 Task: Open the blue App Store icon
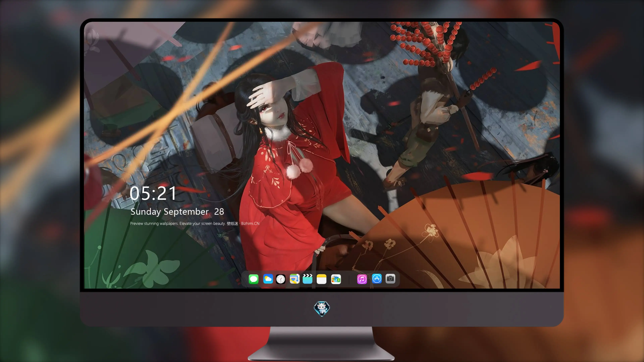point(377,279)
